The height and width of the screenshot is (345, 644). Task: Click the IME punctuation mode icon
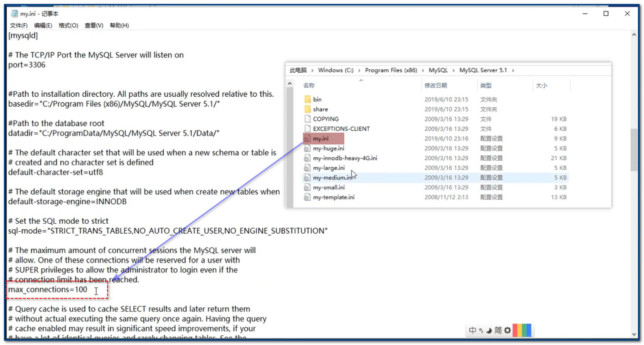point(481,331)
